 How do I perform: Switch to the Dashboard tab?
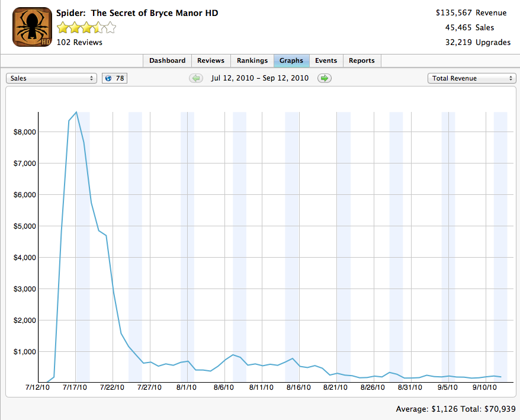point(167,60)
